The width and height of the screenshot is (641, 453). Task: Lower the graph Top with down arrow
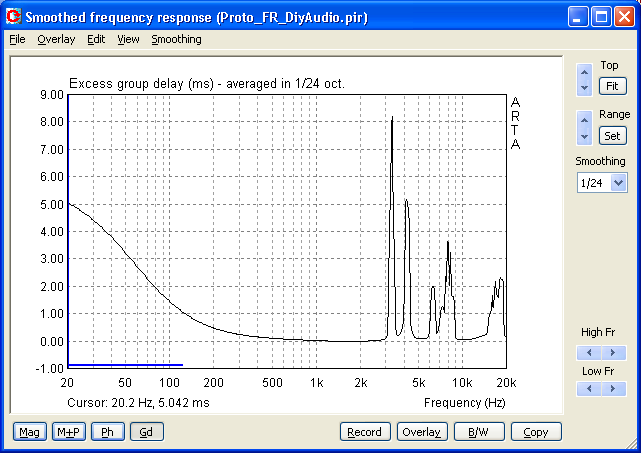point(584,88)
